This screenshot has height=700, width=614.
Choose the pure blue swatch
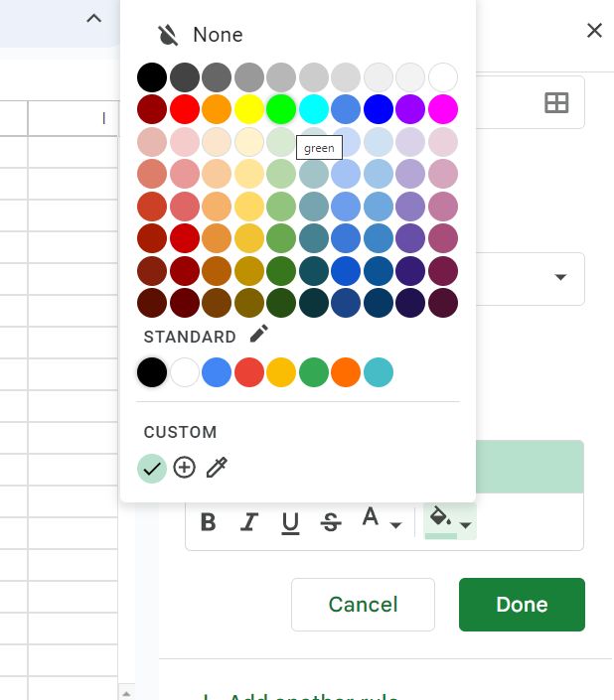[x=379, y=109]
